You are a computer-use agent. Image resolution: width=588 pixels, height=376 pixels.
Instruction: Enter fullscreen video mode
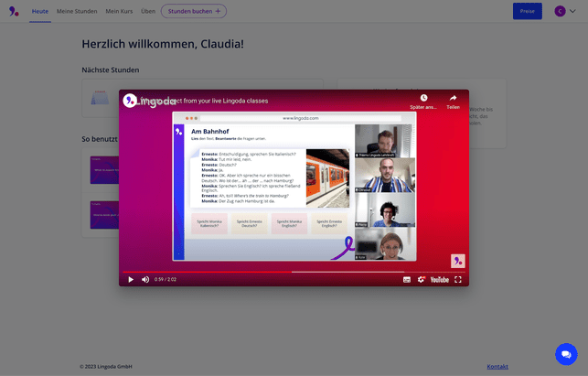click(458, 279)
